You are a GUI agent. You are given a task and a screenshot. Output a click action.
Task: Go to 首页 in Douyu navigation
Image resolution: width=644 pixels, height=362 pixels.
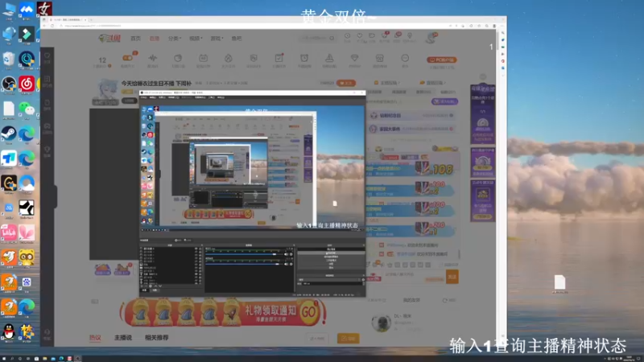(x=135, y=39)
